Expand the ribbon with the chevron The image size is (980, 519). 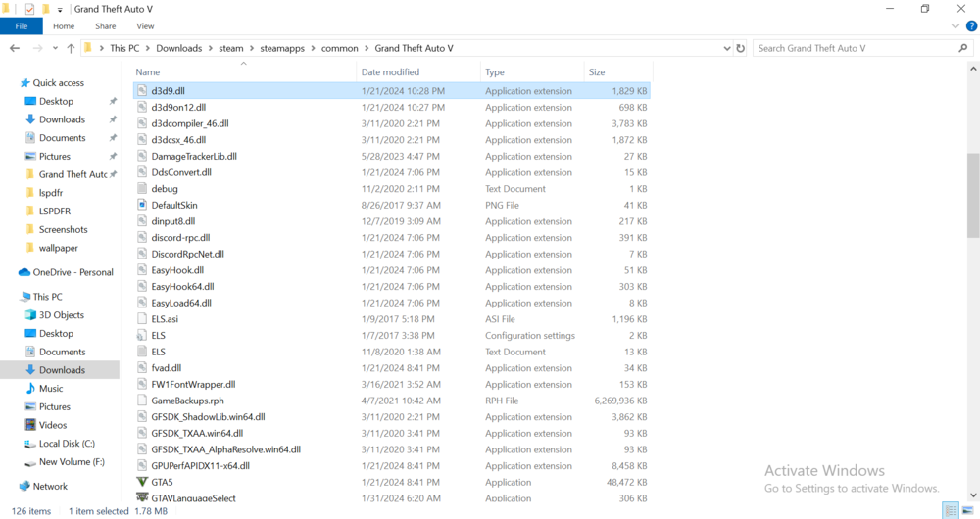pyautogui.click(x=955, y=26)
